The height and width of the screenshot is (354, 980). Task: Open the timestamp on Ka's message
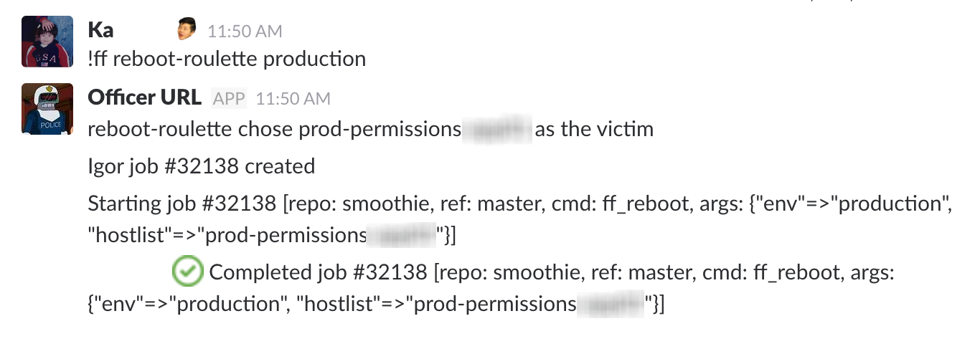tap(245, 31)
